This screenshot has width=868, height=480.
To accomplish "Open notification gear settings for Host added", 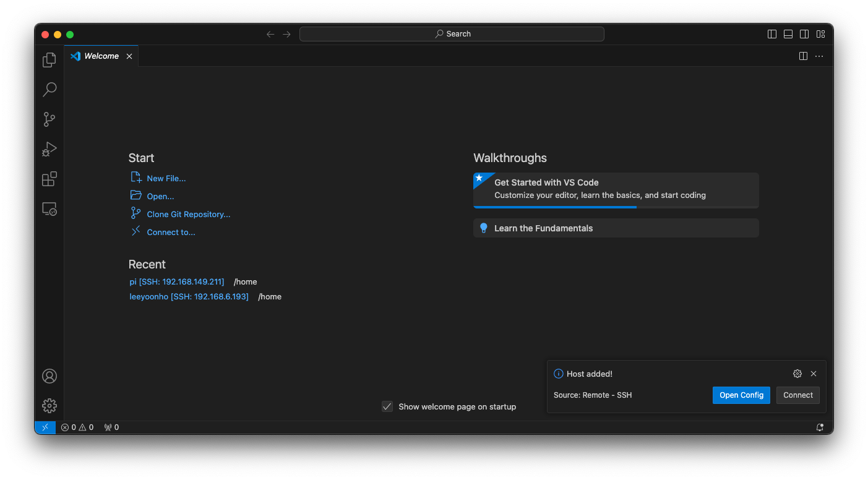I will (797, 374).
